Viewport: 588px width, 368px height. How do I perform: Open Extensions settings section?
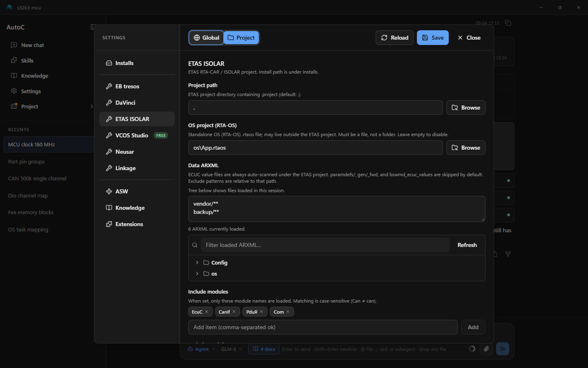pyautogui.click(x=137, y=224)
